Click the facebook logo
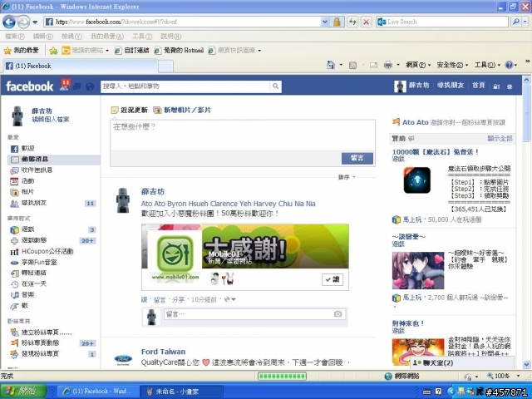The image size is (532, 399). coord(30,86)
